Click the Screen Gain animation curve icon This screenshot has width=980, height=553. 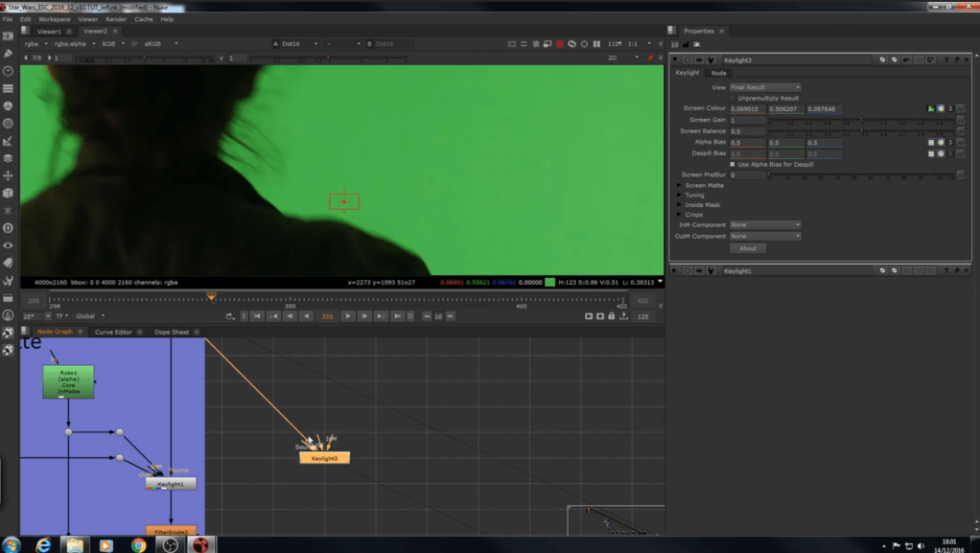pyautogui.click(x=961, y=120)
